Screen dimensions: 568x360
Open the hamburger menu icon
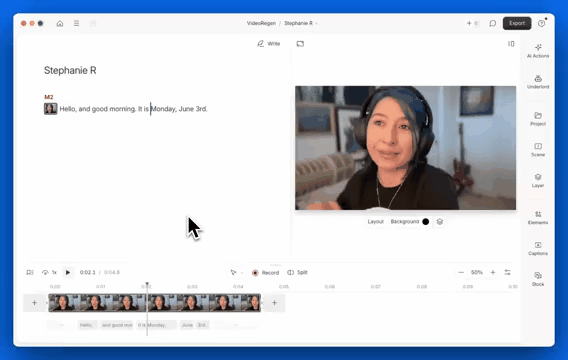[x=76, y=23]
